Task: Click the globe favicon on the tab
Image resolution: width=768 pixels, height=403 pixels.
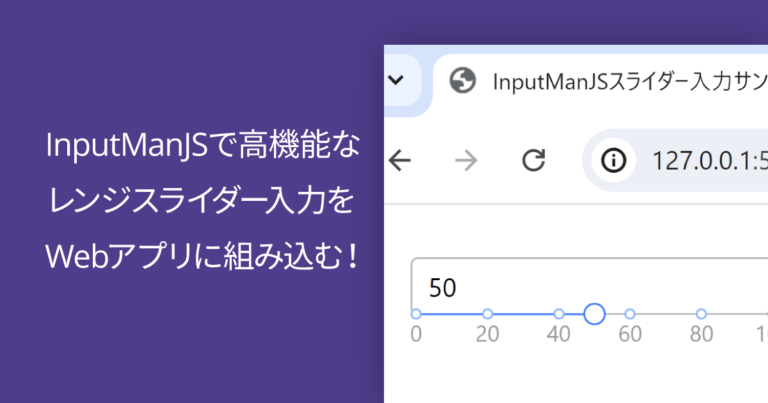Action: click(462, 81)
